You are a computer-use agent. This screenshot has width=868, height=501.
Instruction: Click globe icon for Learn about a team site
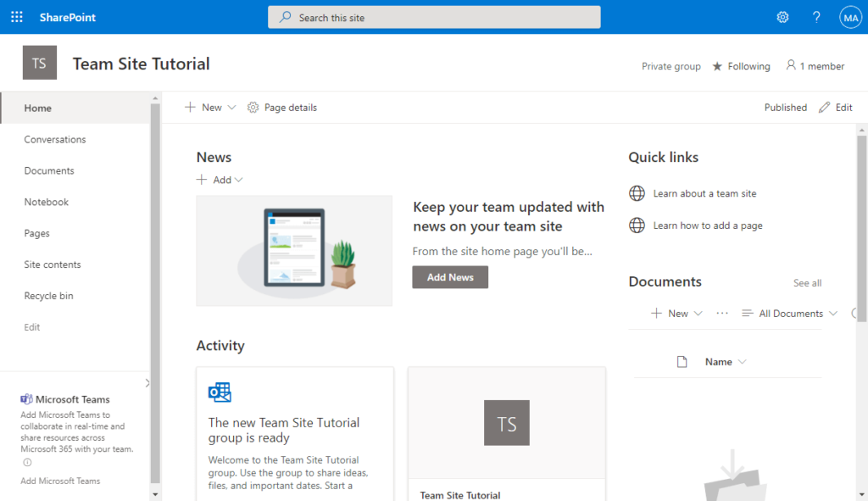637,193
